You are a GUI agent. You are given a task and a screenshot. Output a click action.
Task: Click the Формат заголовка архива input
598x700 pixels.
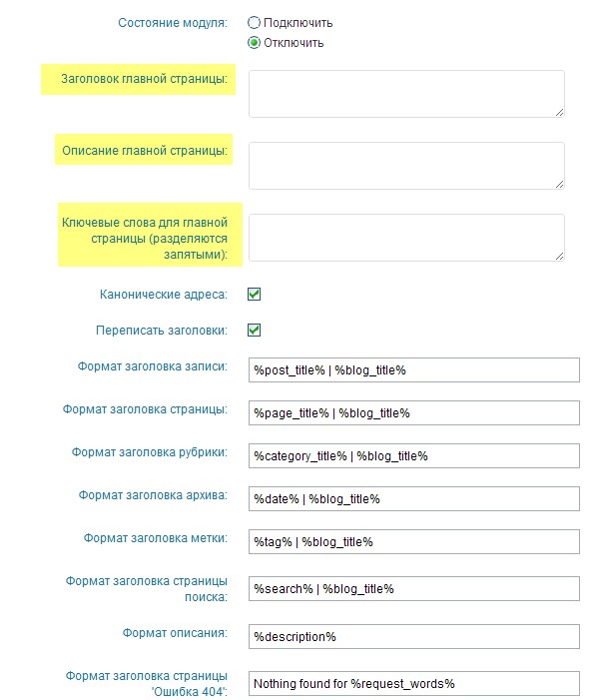(x=414, y=498)
